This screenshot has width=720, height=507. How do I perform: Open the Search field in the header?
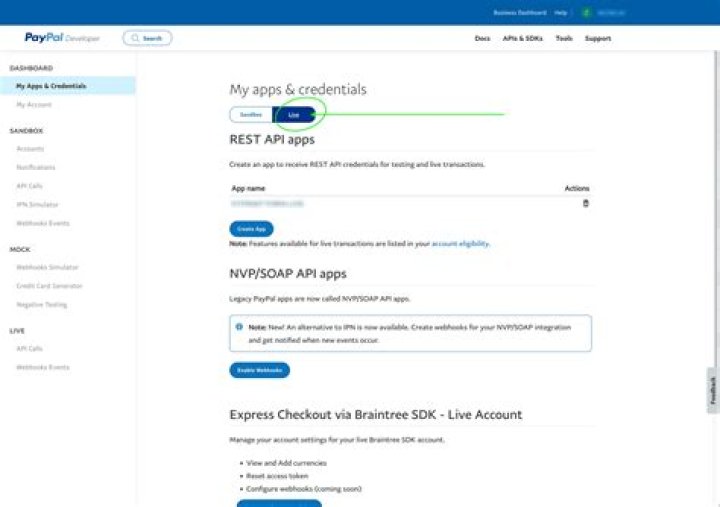coord(147,38)
